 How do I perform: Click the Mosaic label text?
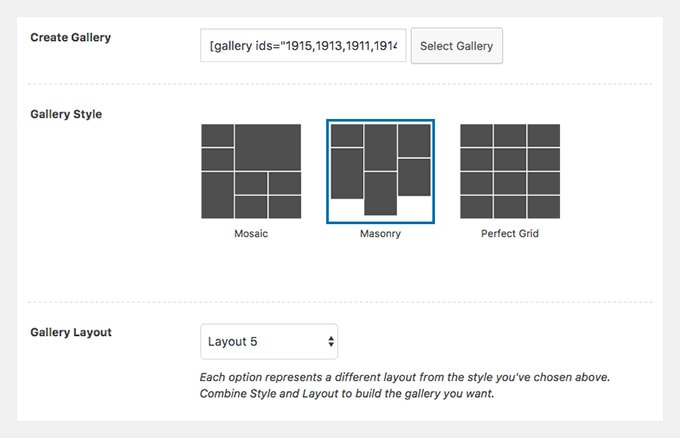[x=251, y=234]
